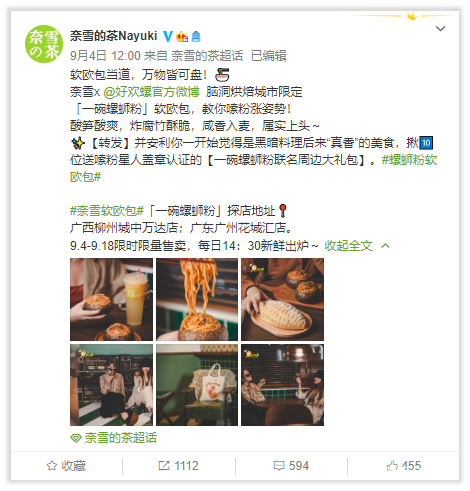Screen dimensions: 470x491
Task: Click the crown membership badge icon
Action: click(x=182, y=36)
